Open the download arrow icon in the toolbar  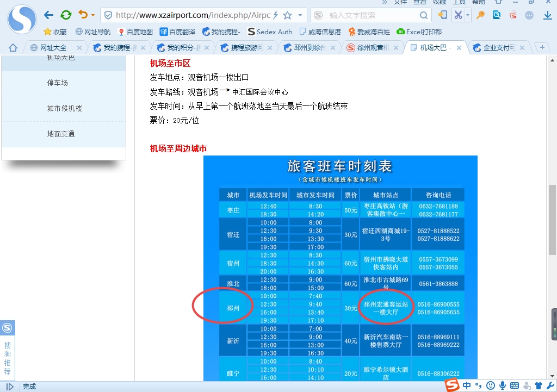[x=548, y=15]
